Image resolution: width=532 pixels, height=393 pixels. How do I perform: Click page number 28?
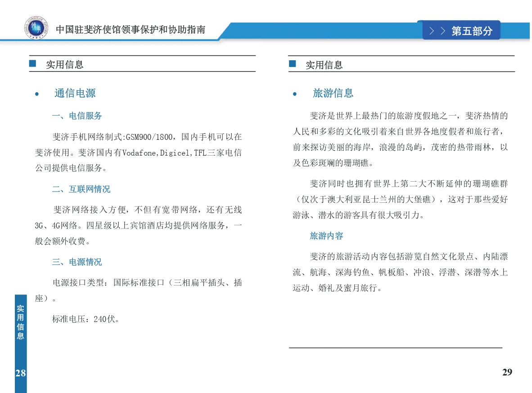20,373
